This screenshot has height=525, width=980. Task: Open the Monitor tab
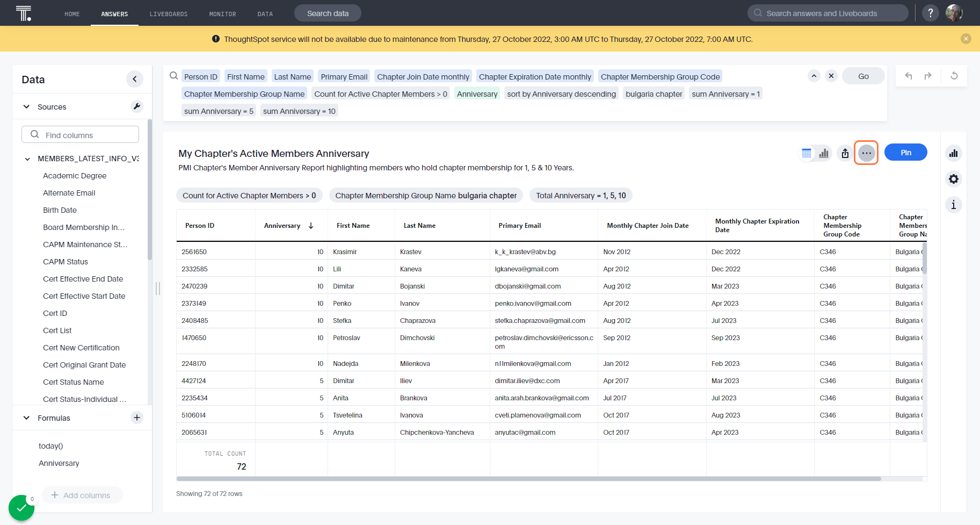click(x=222, y=14)
